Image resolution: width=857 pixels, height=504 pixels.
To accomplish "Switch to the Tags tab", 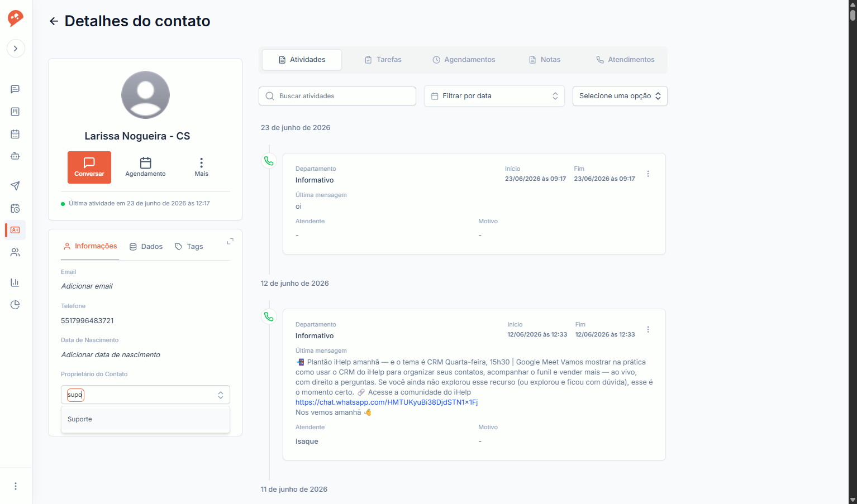I will point(189,247).
